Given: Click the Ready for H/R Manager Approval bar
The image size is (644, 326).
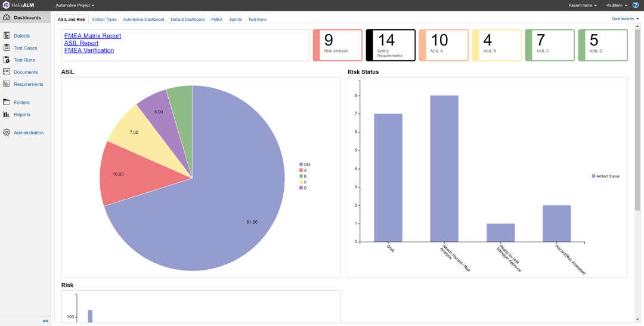Looking at the screenshot, I should 501,233.
